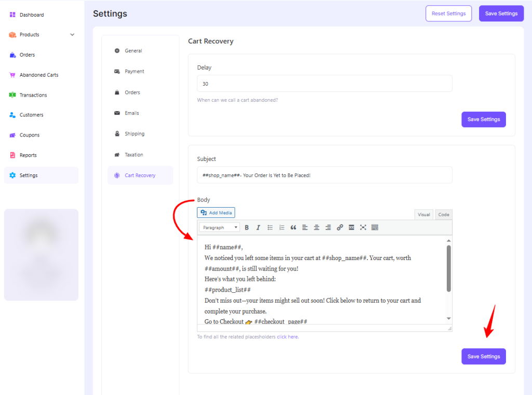Open Emails settings section
This screenshot has width=532, height=395.
140,113
